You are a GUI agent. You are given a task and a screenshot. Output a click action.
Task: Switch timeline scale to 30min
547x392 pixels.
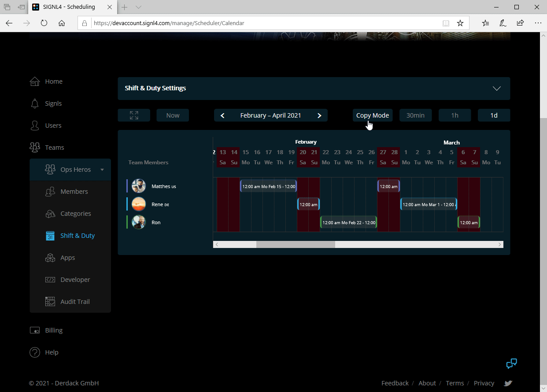[x=415, y=115]
